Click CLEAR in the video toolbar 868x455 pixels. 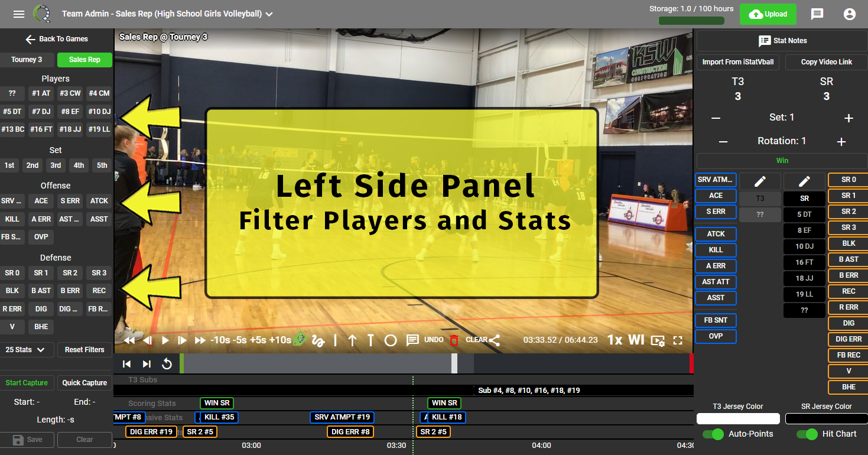[x=476, y=340]
